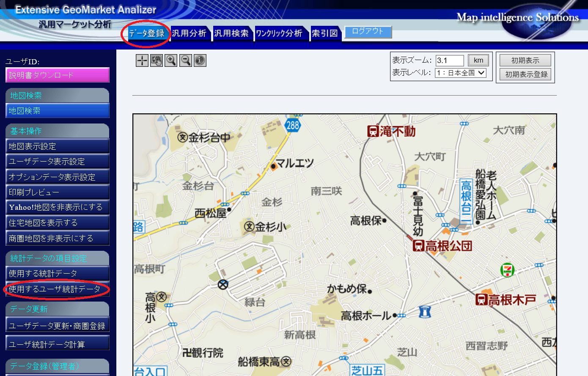Open オプションデータ表示設定
Screen dimensions: 588x376
(58, 177)
